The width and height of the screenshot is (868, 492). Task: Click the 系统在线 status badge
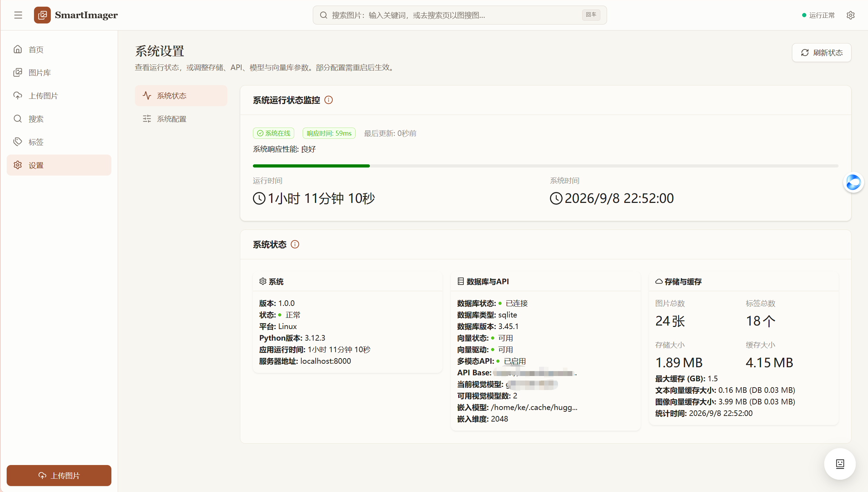click(x=274, y=133)
